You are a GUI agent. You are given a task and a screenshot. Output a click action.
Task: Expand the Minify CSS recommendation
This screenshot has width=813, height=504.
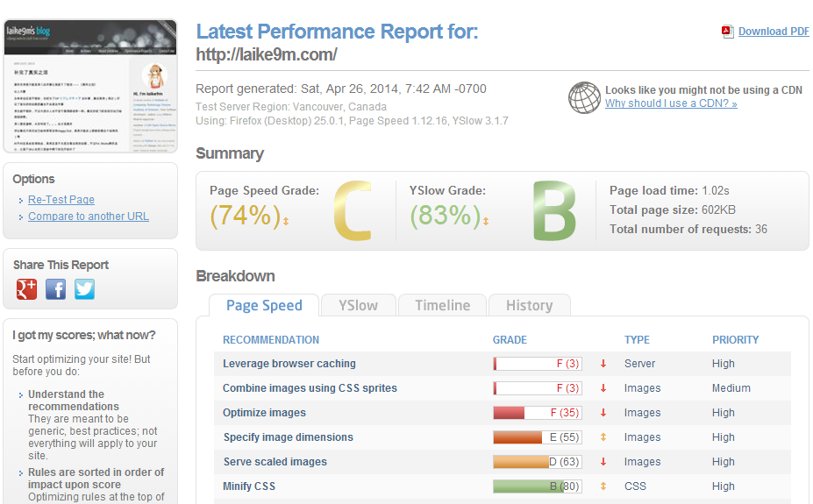point(249,486)
